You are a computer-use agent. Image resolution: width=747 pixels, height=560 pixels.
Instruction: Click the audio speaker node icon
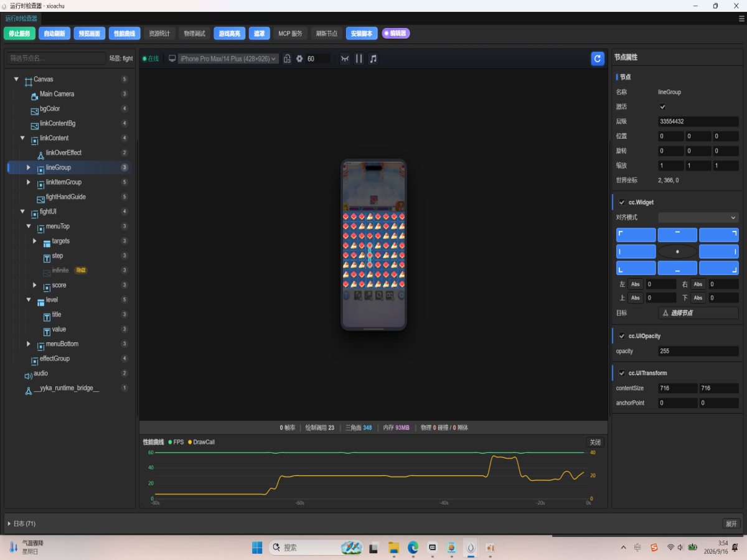[28, 376]
